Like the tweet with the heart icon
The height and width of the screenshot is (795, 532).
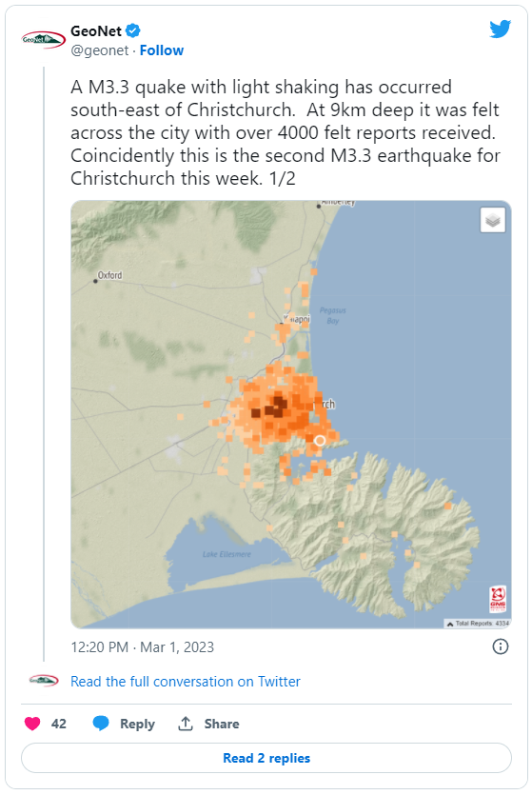coord(32,724)
